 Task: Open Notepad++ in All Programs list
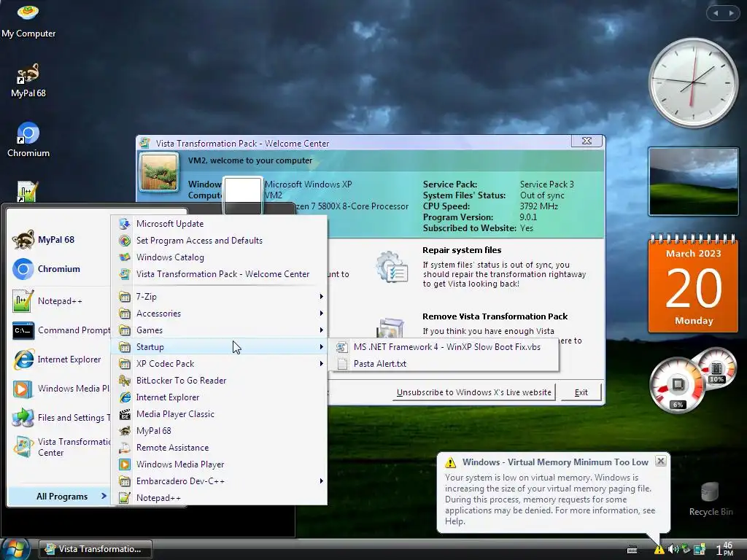pos(219,497)
